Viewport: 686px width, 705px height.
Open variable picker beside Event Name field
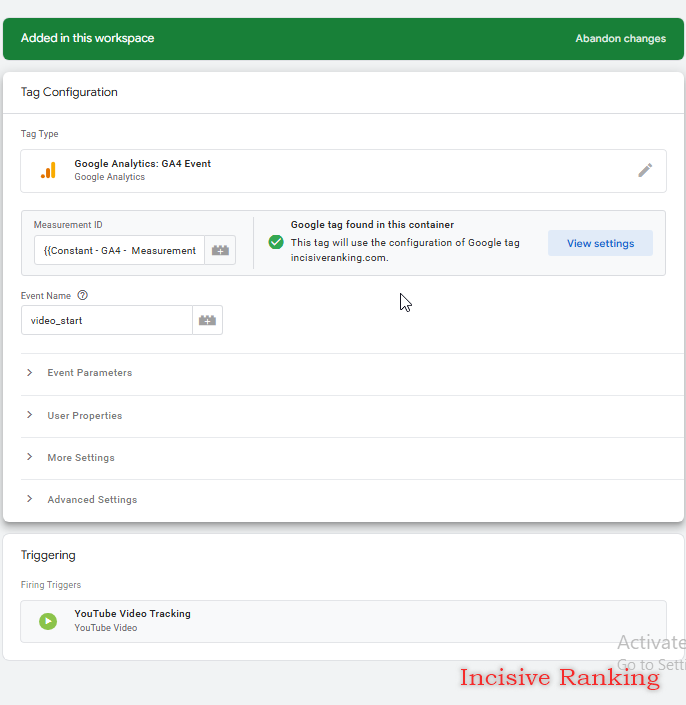(x=207, y=320)
